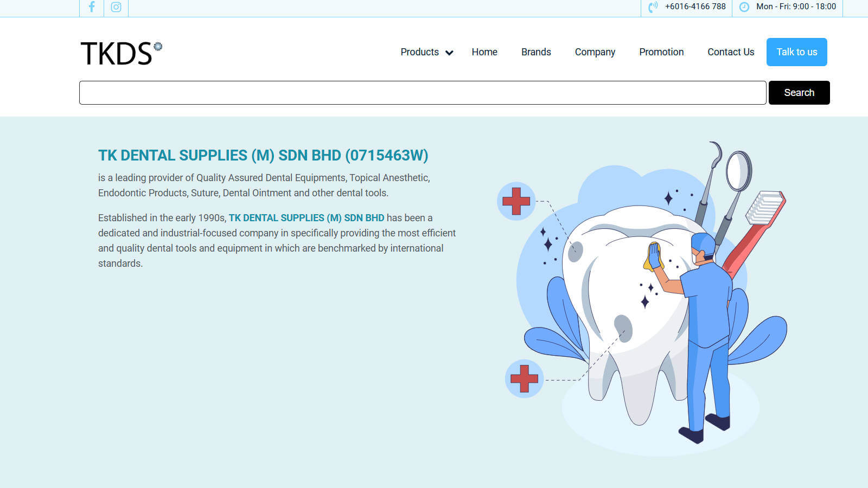Click the dental mirror in the illustration
The image size is (868, 488).
(738, 171)
